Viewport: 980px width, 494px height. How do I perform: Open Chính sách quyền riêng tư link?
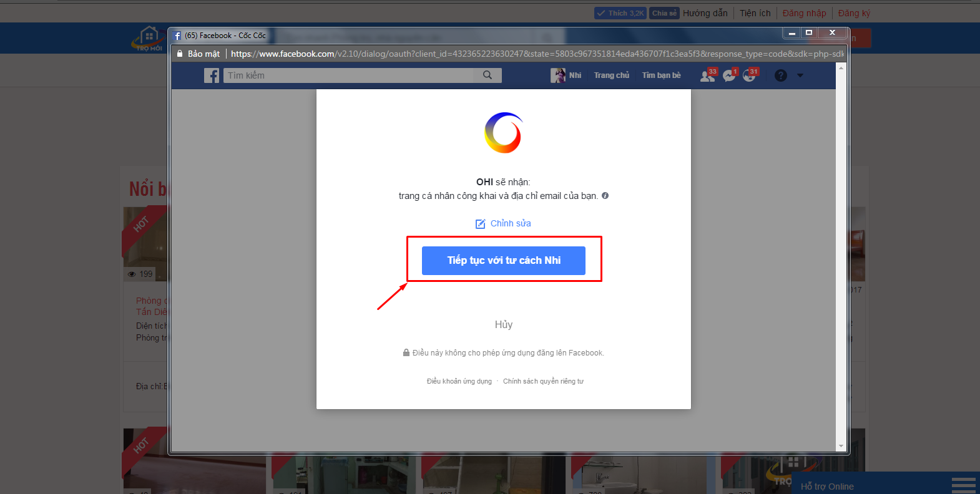543,381
